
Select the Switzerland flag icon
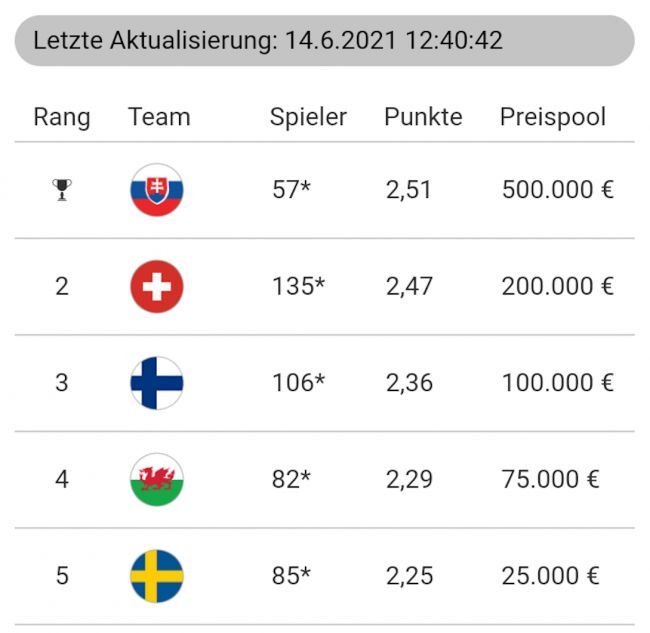[157, 287]
